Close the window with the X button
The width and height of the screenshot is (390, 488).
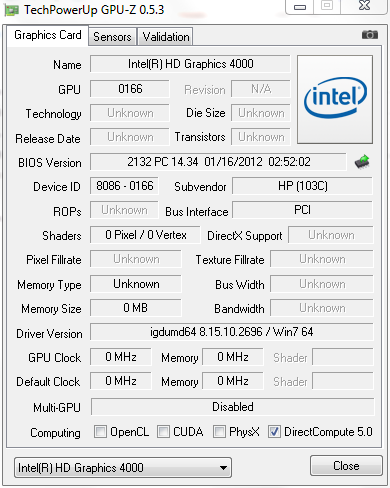pyautogui.click(x=364, y=6)
